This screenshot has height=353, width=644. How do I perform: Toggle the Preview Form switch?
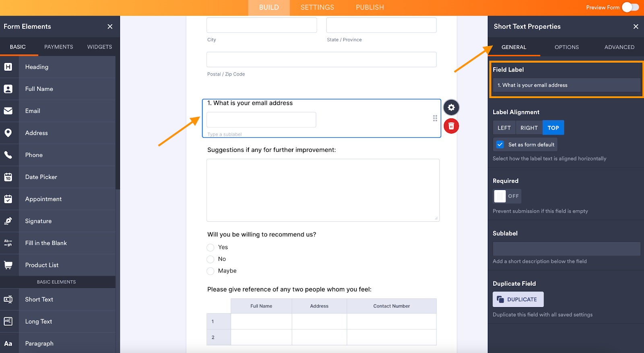click(x=630, y=7)
